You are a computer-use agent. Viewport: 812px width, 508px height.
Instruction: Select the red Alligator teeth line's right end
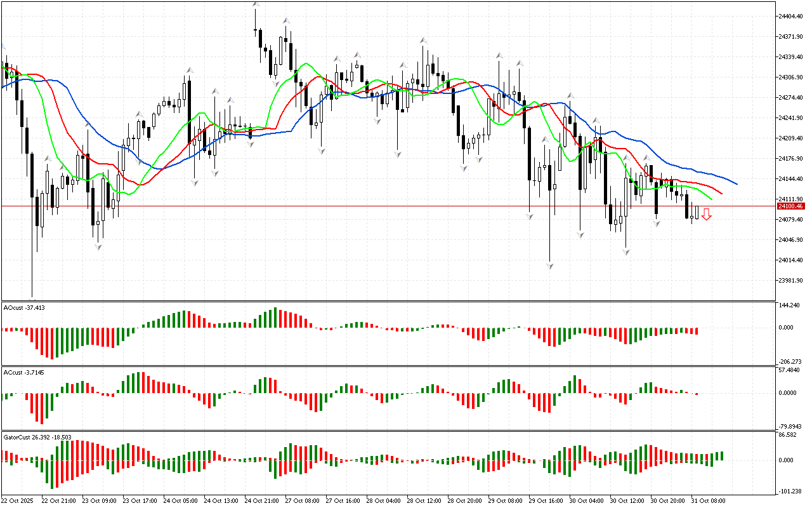pos(721,194)
